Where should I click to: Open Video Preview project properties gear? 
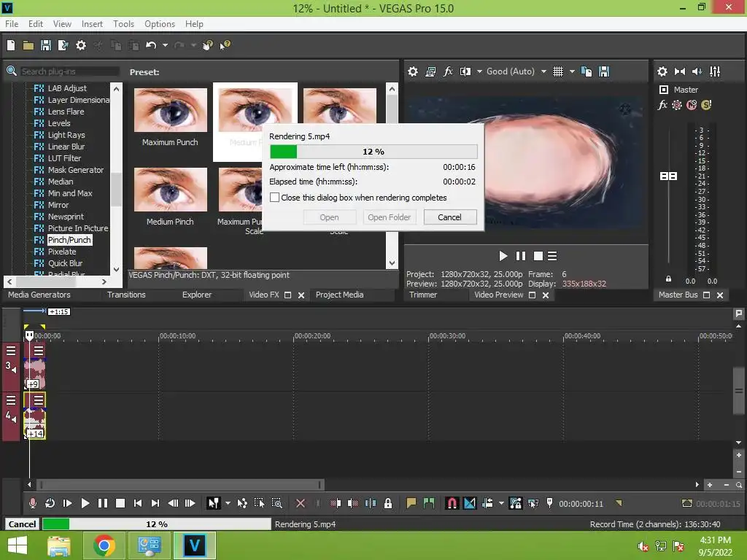point(413,71)
